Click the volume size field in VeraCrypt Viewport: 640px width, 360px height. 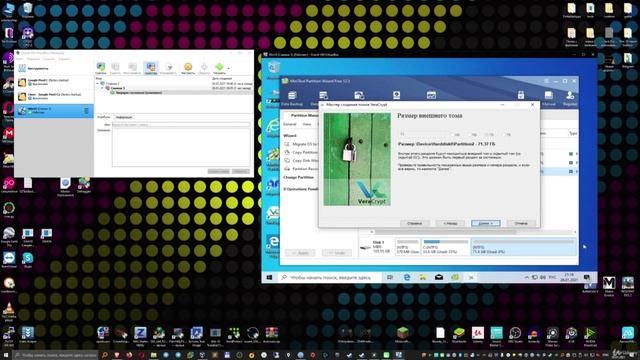coord(423,134)
